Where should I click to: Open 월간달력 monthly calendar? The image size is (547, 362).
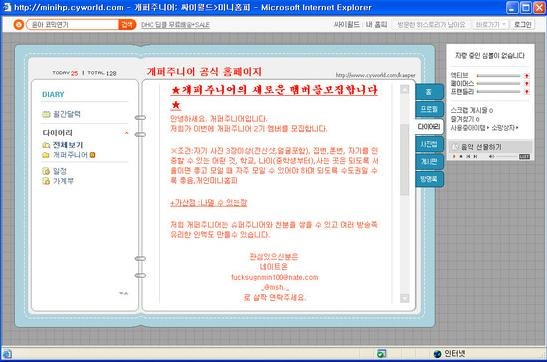(x=67, y=114)
